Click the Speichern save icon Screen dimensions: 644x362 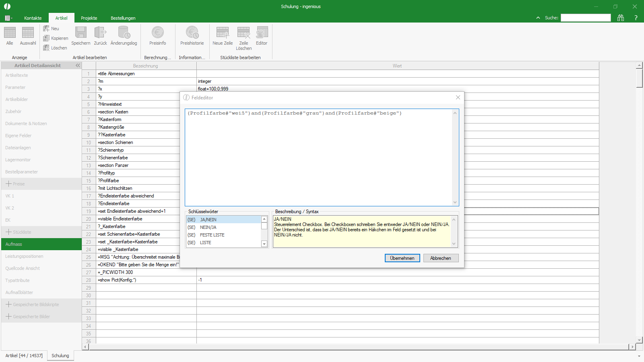(x=80, y=33)
